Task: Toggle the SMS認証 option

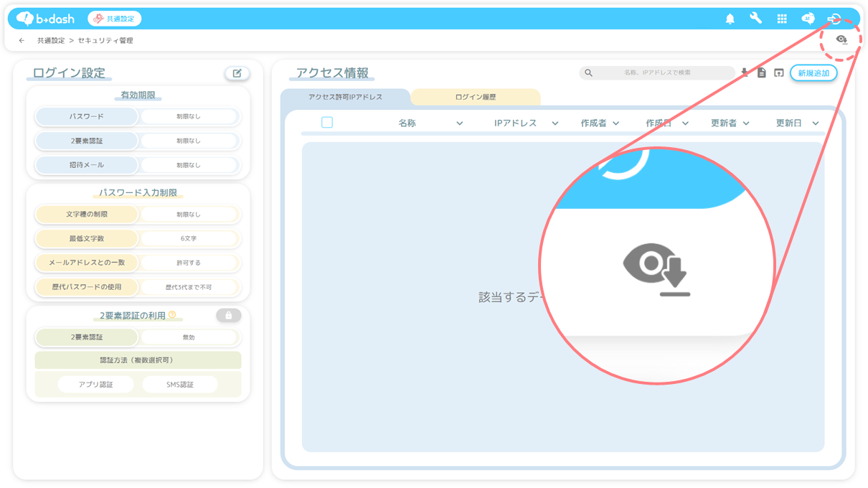Action: 180,385
